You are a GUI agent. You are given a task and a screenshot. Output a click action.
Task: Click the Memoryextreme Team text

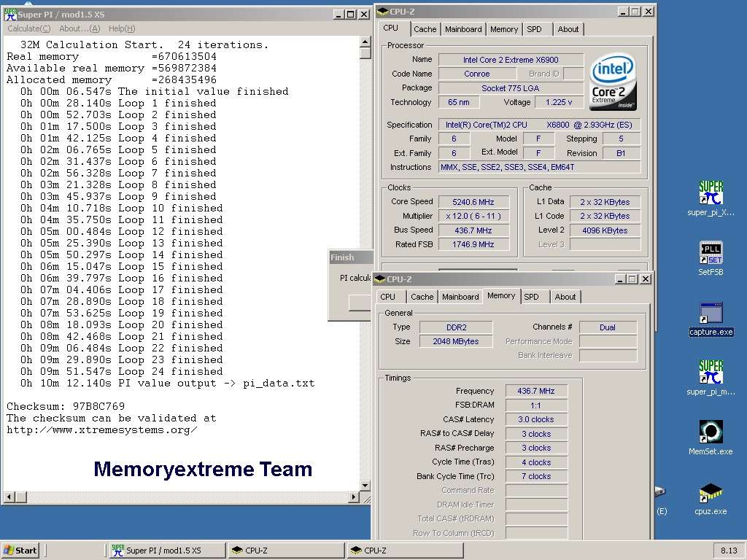[203, 469]
